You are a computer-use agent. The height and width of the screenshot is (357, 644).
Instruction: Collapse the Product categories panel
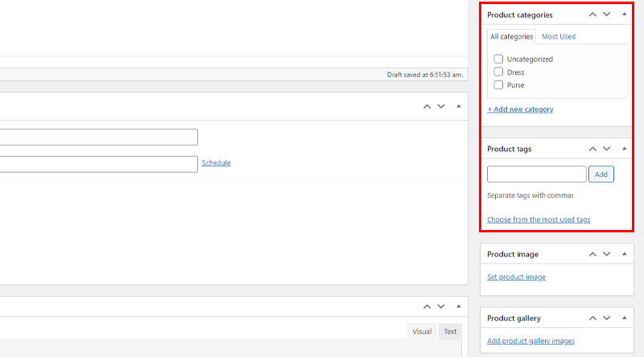(625, 14)
